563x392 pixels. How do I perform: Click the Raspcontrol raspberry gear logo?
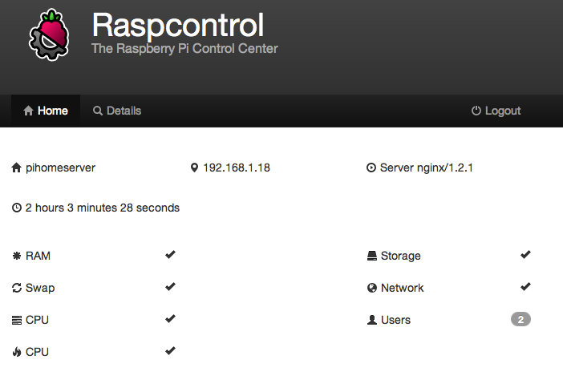coord(49,34)
